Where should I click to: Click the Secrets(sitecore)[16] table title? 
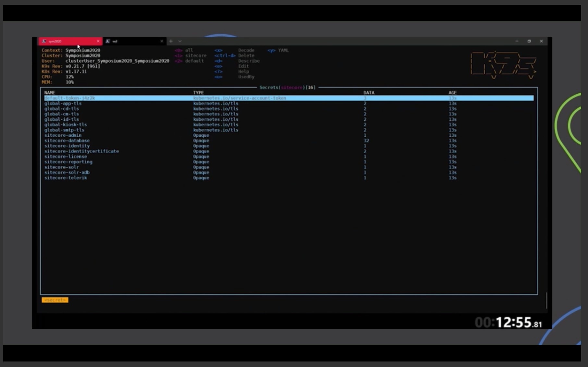tap(288, 88)
